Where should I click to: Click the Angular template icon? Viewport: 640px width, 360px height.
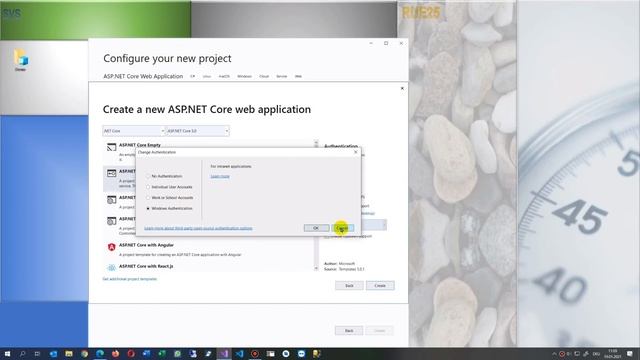(111, 247)
